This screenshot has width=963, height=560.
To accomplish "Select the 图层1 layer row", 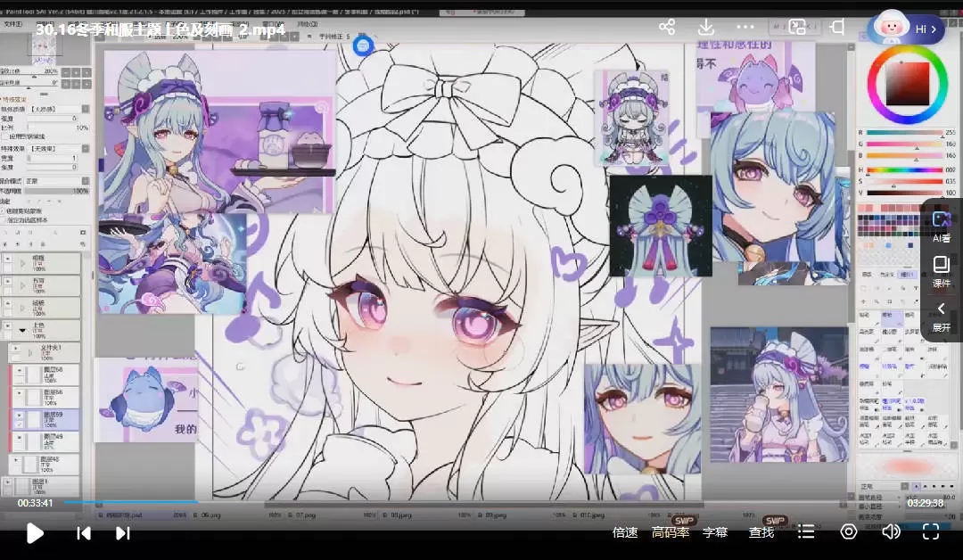I will (x=40, y=486).
